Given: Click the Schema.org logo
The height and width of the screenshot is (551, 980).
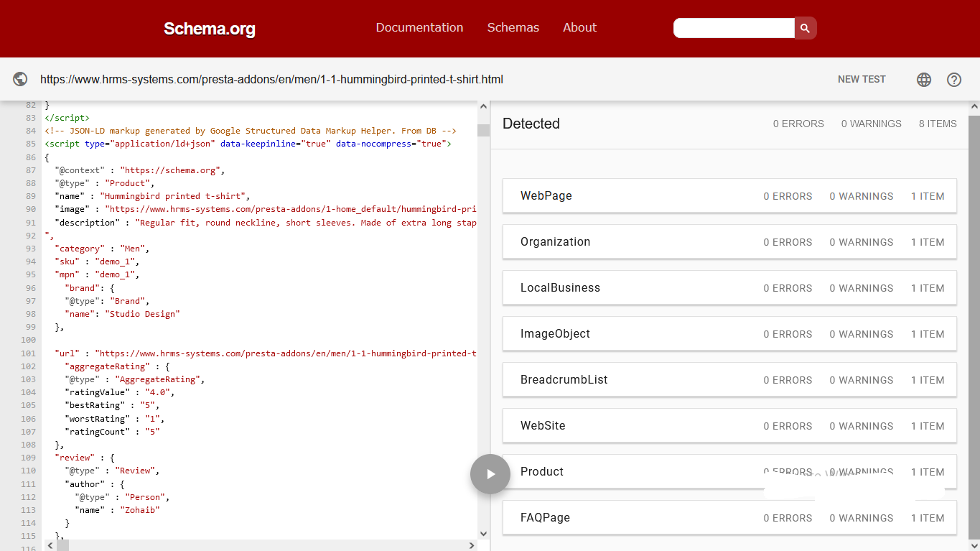Looking at the screenshot, I should pyautogui.click(x=210, y=29).
